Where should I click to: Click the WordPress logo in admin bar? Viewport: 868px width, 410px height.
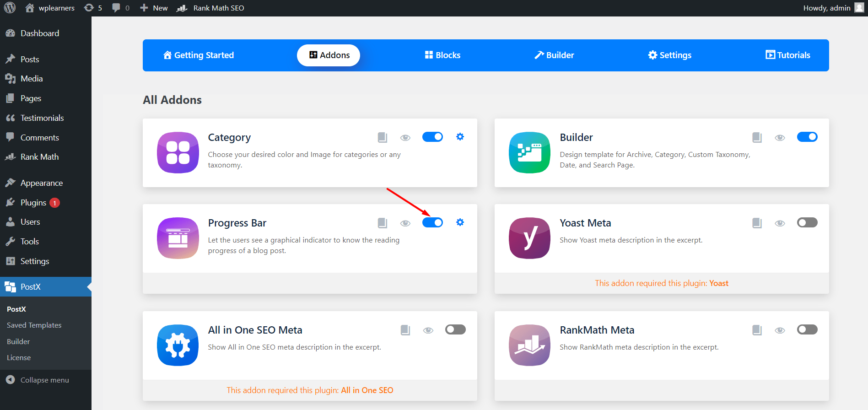point(10,8)
